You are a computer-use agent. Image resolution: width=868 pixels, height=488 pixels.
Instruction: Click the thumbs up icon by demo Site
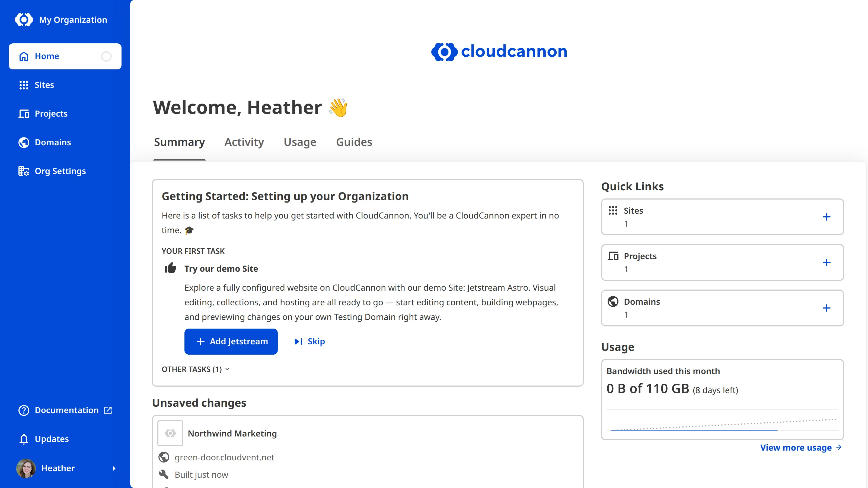[x=171, y=268]
